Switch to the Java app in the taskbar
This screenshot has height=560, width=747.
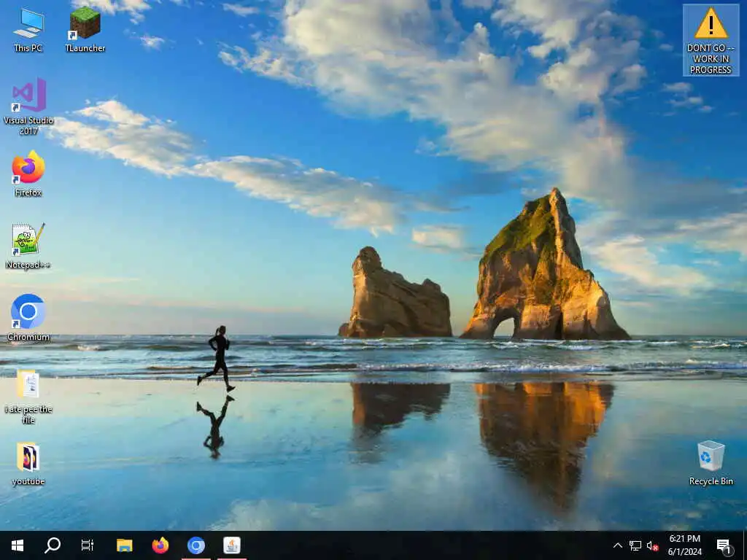point(232,545)
